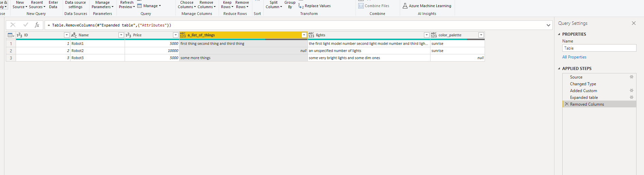The image size is (644, 175).
Task: Select the Removed Columns applied step
Action: tap(599, 104)
